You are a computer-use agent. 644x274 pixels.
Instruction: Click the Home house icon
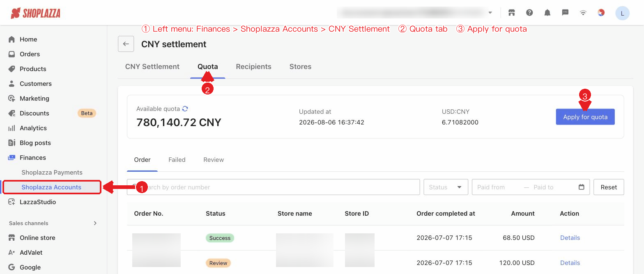[x=12, y=39]
